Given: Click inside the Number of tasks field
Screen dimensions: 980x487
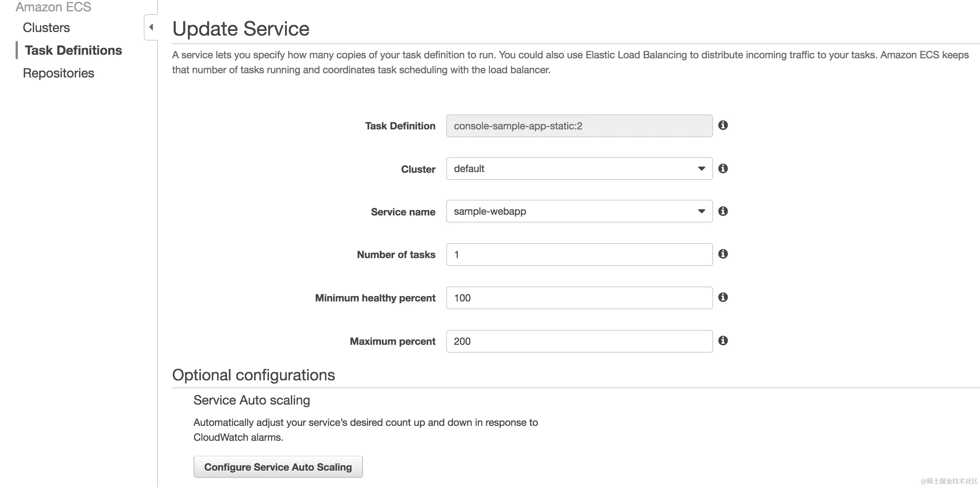Looking at the screenshot, I should click(578, 254).
